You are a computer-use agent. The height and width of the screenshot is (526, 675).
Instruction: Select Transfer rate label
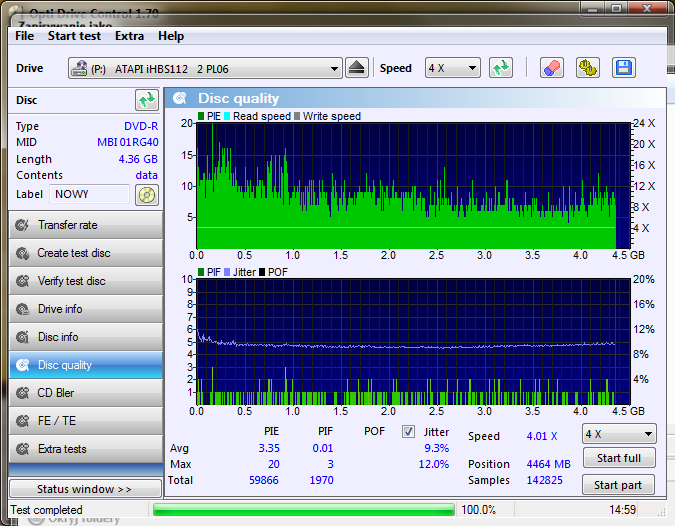click(x=68, y=225)
